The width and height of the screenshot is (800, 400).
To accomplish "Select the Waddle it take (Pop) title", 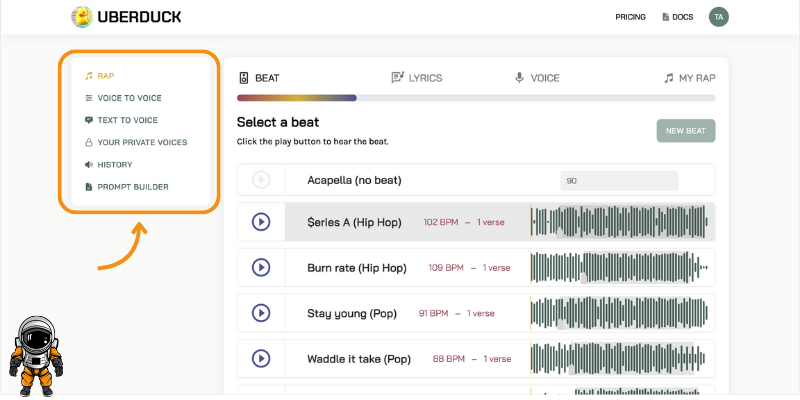I will point(359,359).
